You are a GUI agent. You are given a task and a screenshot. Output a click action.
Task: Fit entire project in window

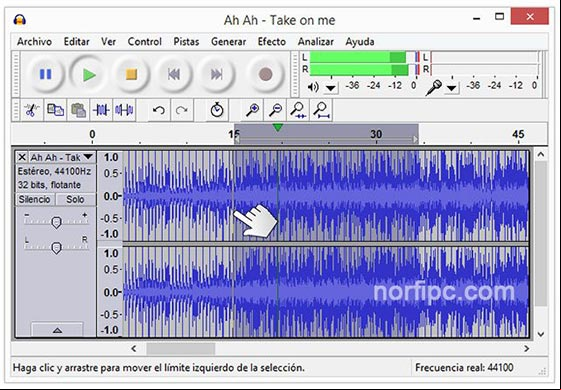click(321, 109)
